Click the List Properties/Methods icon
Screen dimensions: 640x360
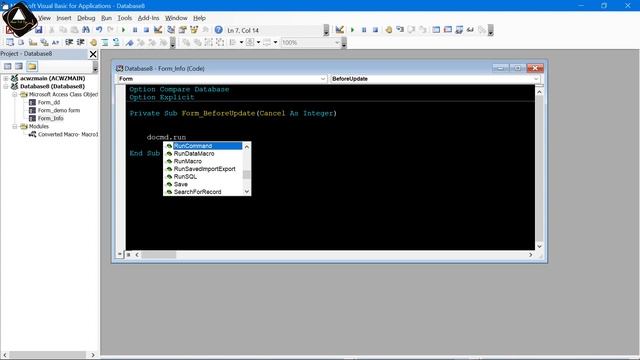(x=10, y=42)
